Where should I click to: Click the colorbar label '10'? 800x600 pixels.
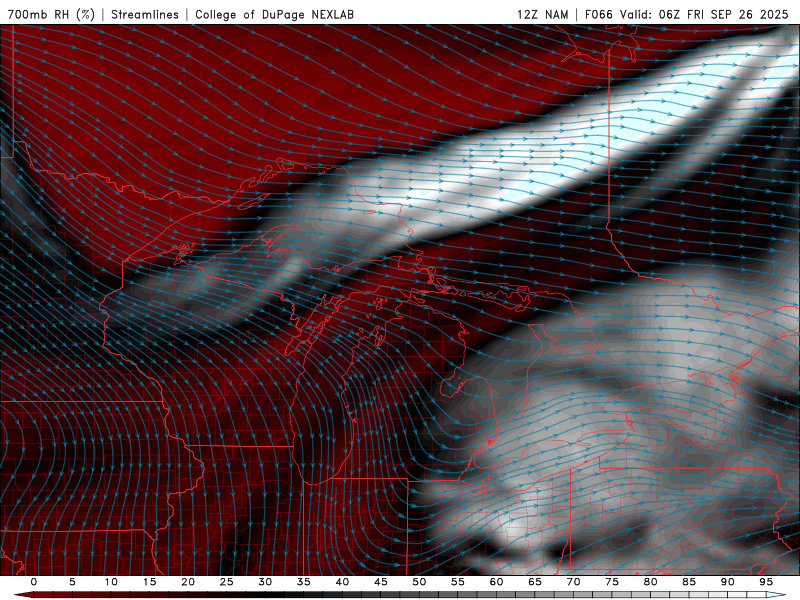[x=111, y=582]
